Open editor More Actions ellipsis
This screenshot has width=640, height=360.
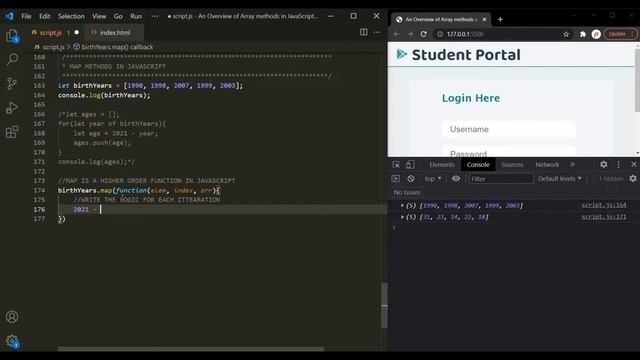[x=377, y=32]
